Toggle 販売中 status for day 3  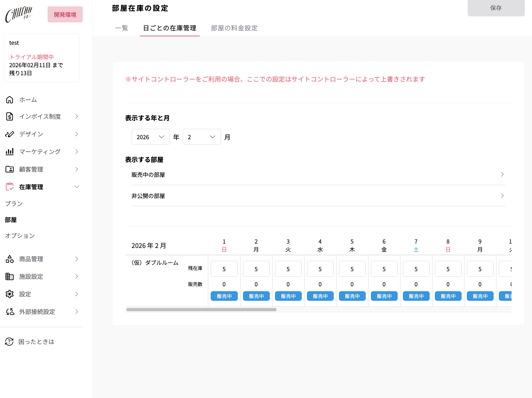(288, 296)
